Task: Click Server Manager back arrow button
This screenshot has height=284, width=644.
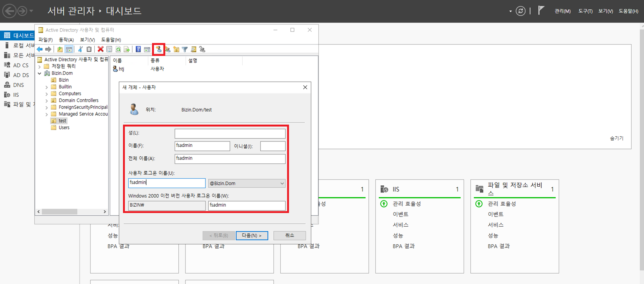Action: 9,11
